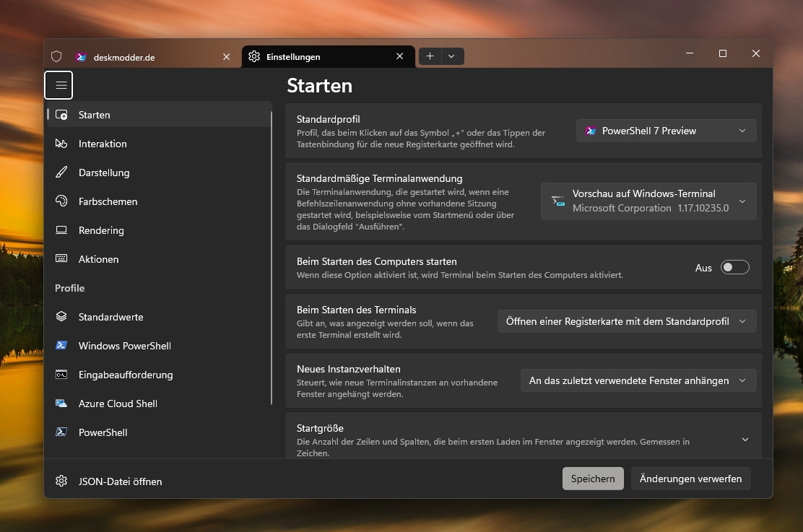Click the Aktionen keyboard icon
This screenshot has height=532, width=803.
coord(61,258)
